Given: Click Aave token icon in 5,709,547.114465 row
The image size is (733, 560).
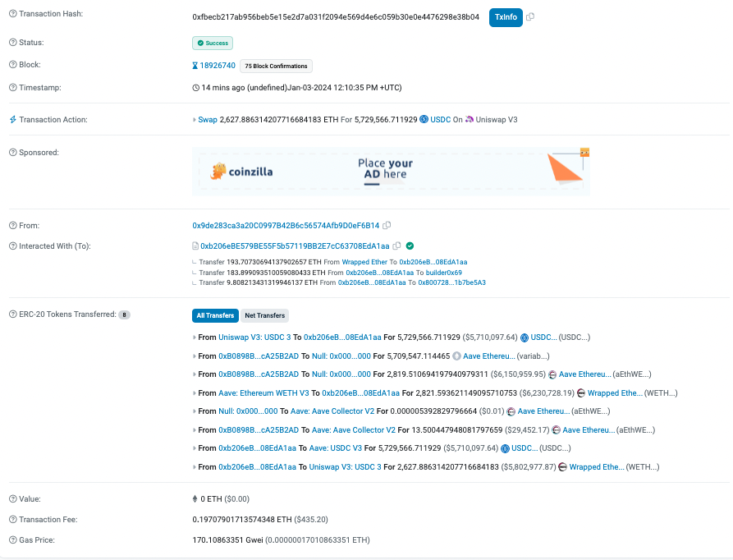Looking at the screenshot, I should (x=456, y=356).
